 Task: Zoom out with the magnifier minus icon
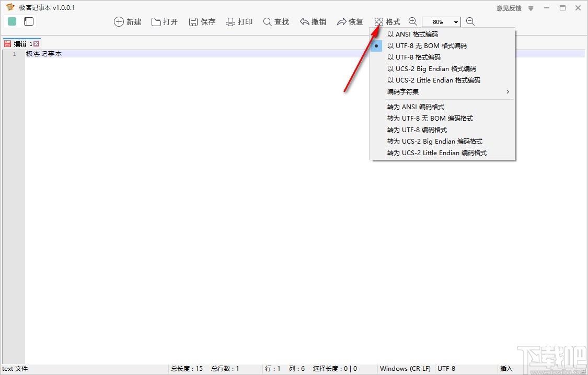(x=470, y=21)
